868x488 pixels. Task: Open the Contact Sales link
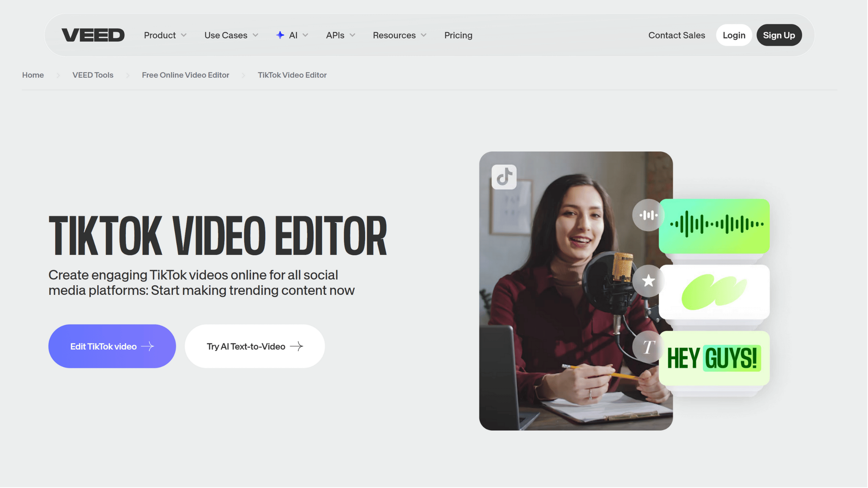coord(677,35)
